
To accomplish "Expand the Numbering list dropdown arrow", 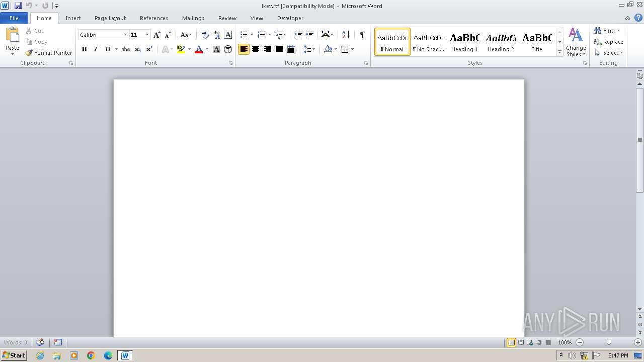I will [269, 35].
